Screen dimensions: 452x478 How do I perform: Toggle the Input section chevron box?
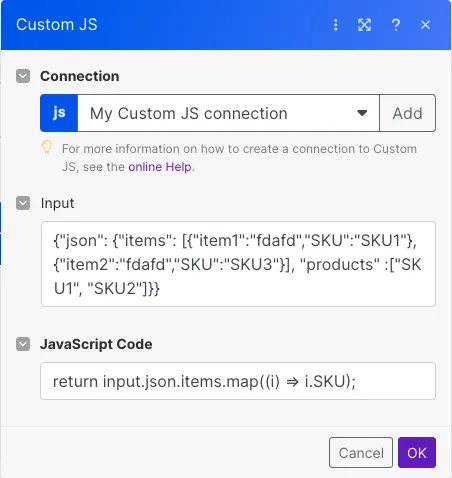(23, 203)
